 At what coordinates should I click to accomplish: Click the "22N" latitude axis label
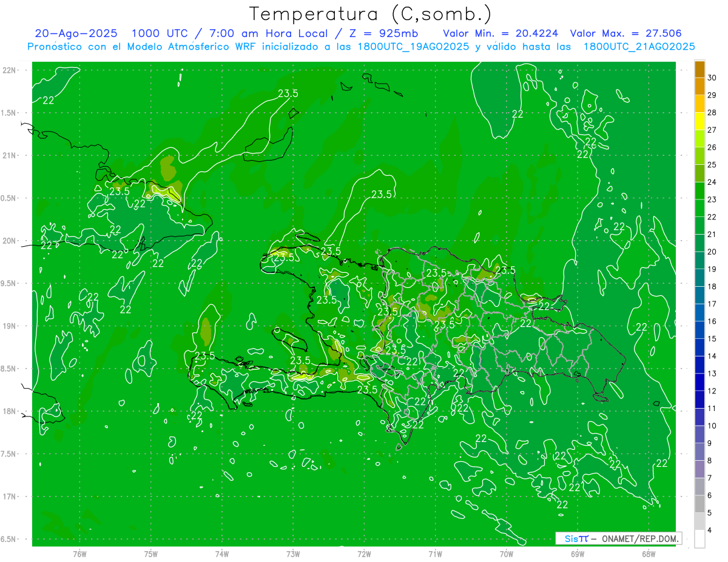point(9,70)
